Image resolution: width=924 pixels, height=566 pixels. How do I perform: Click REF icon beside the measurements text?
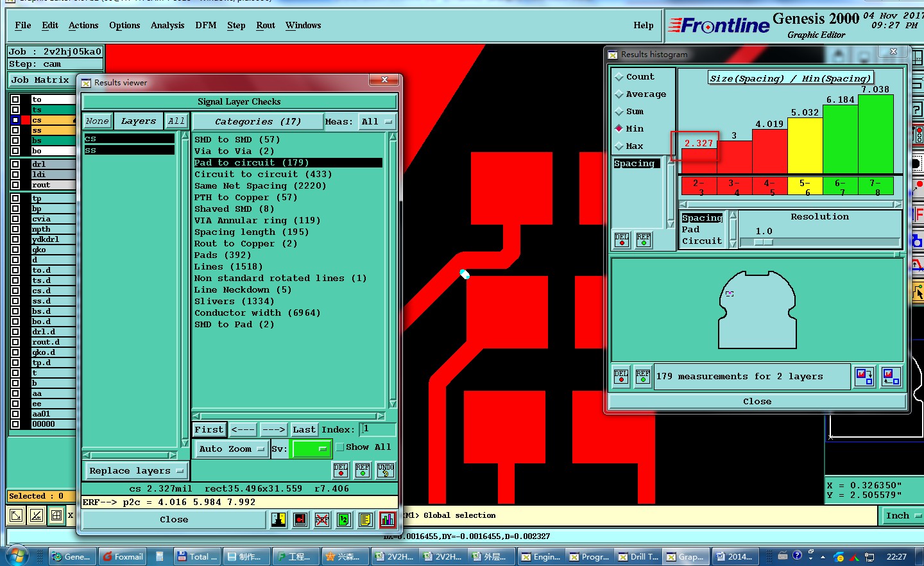(x=643, y=377)
